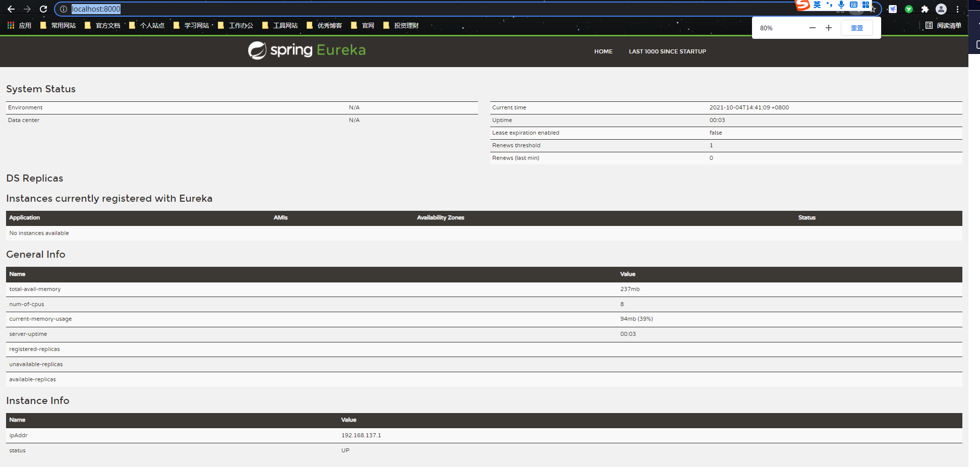The height and width of the screenshot is (467, 980).
Task: Click the 'num-of-cpus' row name
Action: [27, 304]
